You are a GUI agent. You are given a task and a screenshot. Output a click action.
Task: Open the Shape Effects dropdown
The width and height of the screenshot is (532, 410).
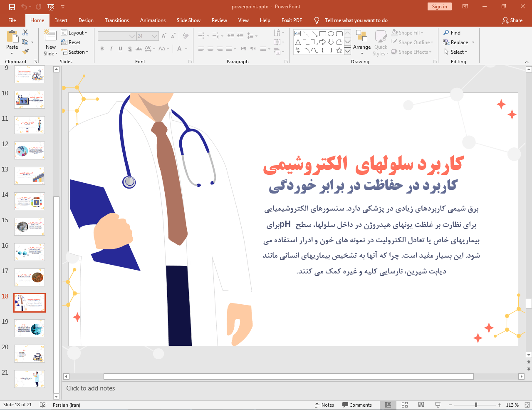tap(411, 52)
